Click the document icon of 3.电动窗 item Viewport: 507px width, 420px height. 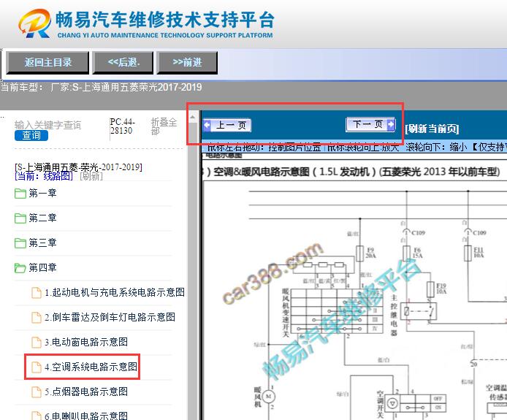(37, 342)
